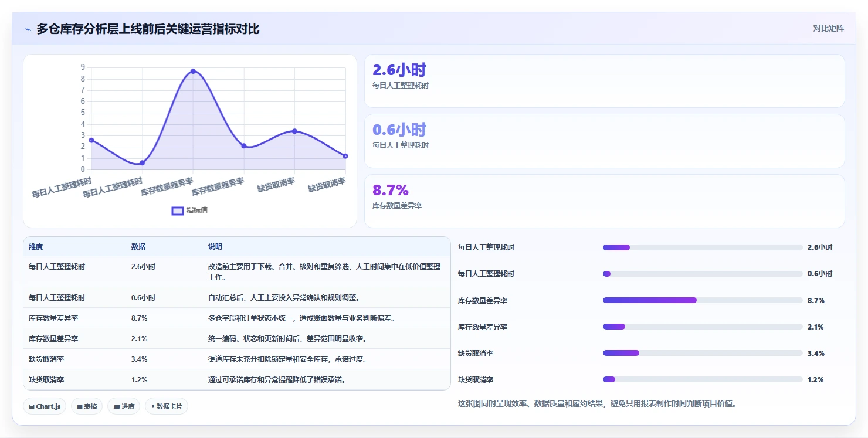The height and width of the screenshot is (438, 868).
Task: Click the 说明 table column header
Action: coord(215,247)
